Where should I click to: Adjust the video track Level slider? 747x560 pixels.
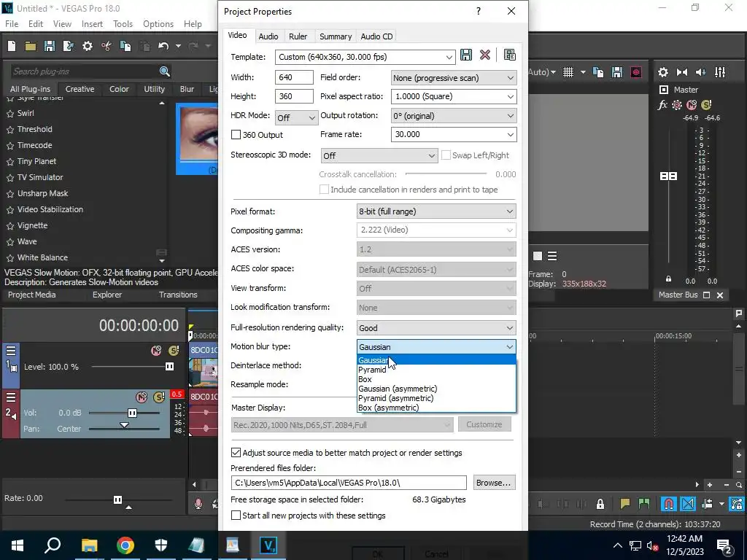tap(169, 367)
